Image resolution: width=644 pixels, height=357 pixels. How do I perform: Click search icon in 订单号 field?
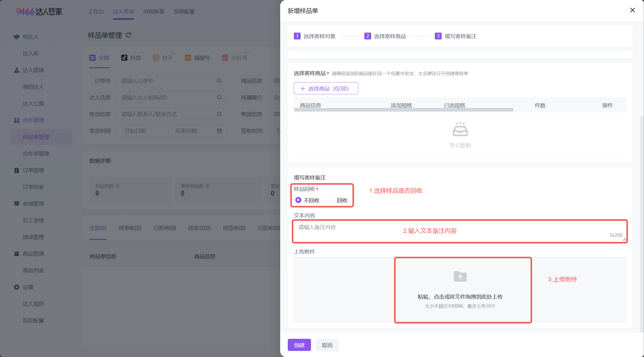click(219, 81)
